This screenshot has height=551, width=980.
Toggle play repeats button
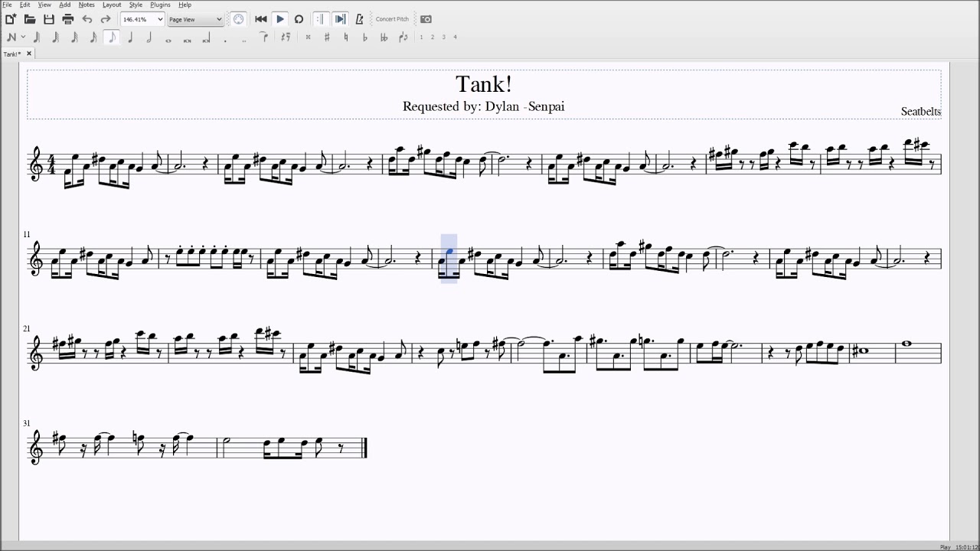pos(321,19)
